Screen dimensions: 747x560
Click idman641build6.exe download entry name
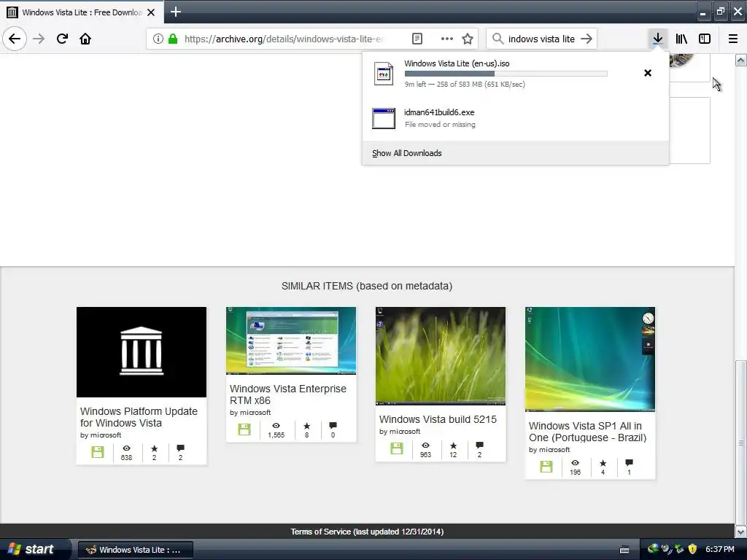(x=439, y=112)
